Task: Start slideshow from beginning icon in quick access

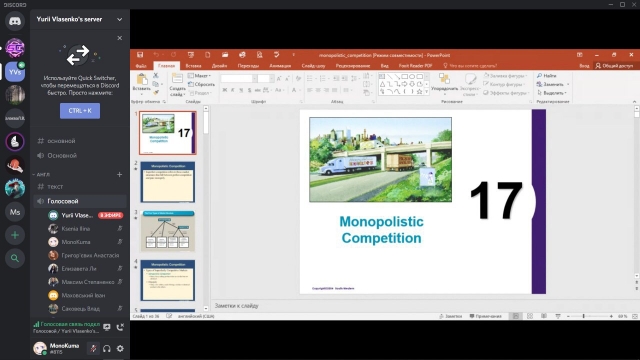Action: pos(191,55)
